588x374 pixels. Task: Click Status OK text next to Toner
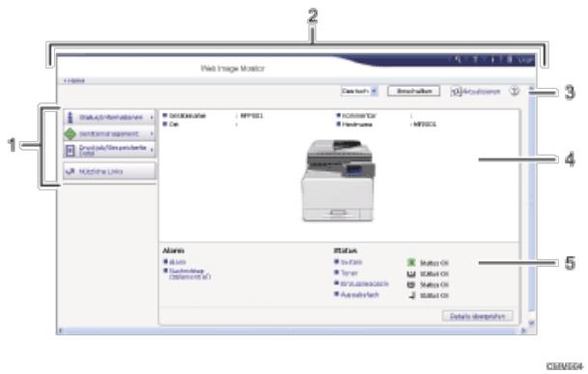coord(434,273)
